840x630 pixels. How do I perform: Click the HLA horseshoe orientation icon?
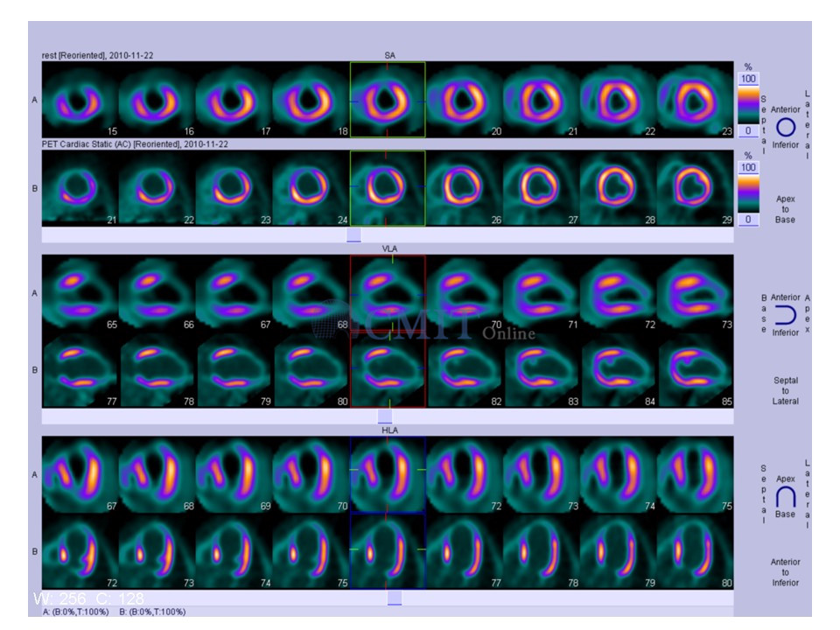click(x=786, y=497)
